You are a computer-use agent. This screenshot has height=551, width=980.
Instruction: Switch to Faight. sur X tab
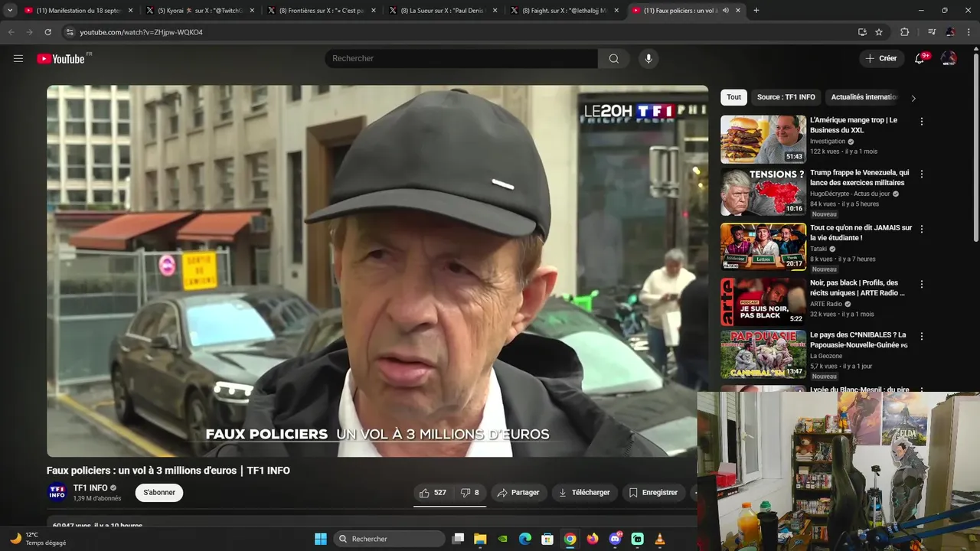565,11
